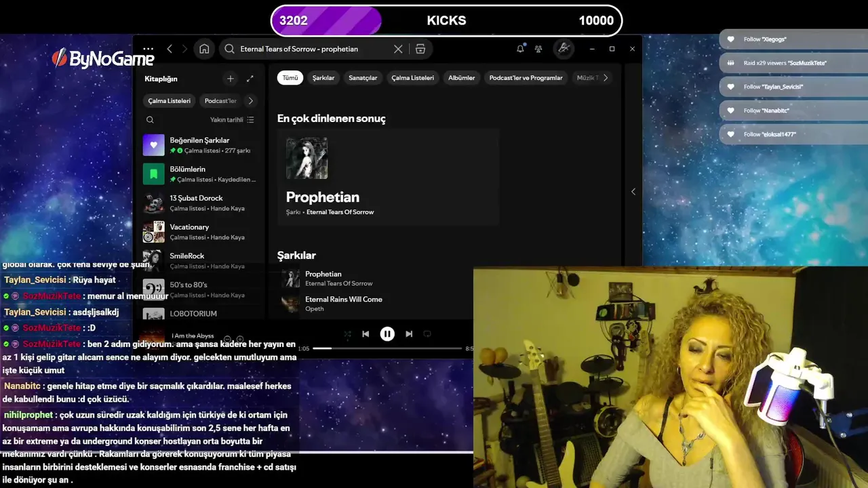The height and width of the screenshot is (488, 868).
Task: Open the Vacationary playlist
Action: click(201, 232)
